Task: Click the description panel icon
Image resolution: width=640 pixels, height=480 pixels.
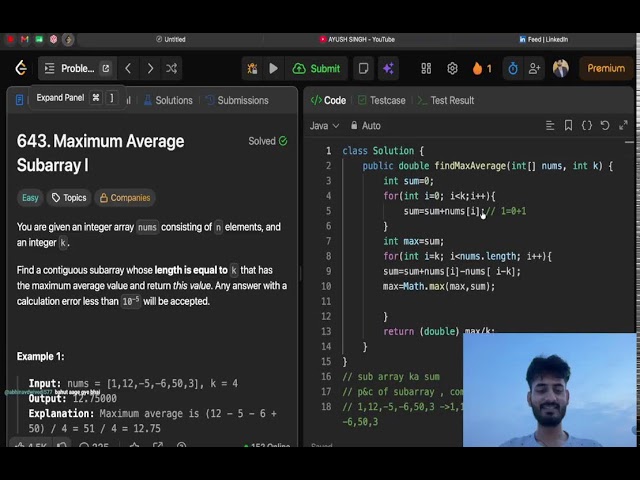Action: point(19,100)
